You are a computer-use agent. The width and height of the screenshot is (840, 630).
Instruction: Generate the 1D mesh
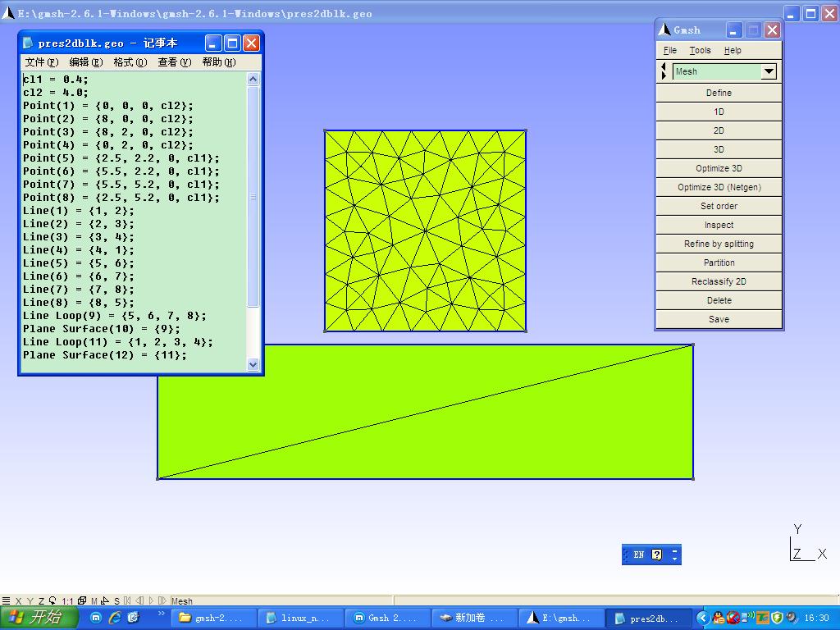[x=719, y=112]
